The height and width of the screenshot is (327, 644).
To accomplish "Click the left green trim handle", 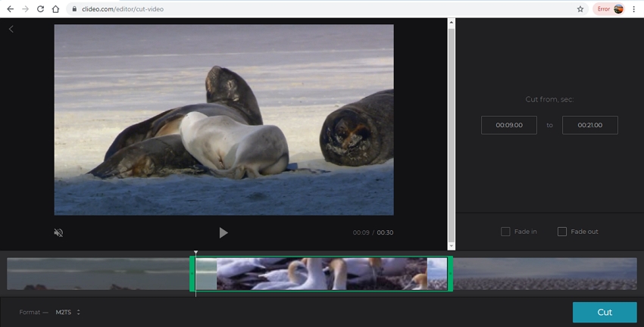I will (192, 273).
